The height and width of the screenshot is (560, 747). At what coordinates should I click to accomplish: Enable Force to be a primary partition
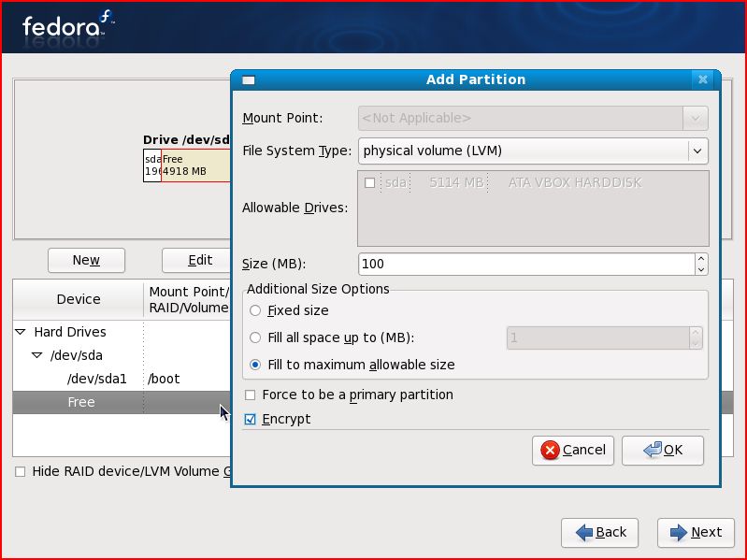pyautogui.click(x=250, y=395)
